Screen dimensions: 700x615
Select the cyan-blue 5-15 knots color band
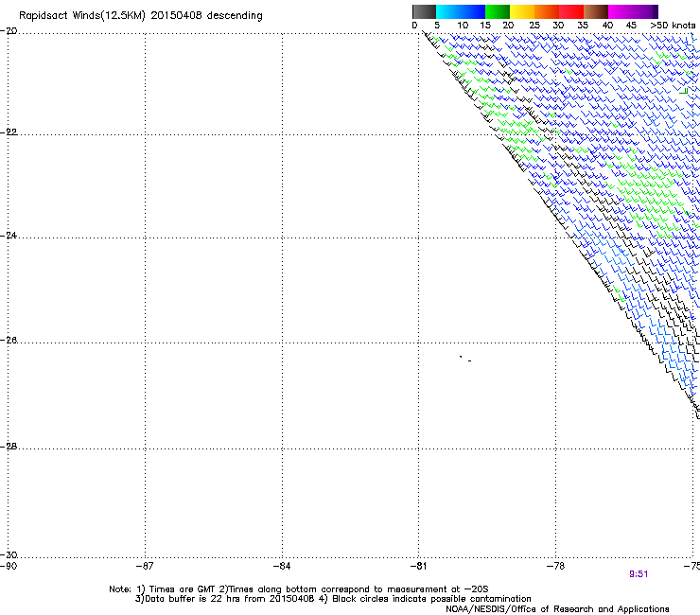(461, 11)
